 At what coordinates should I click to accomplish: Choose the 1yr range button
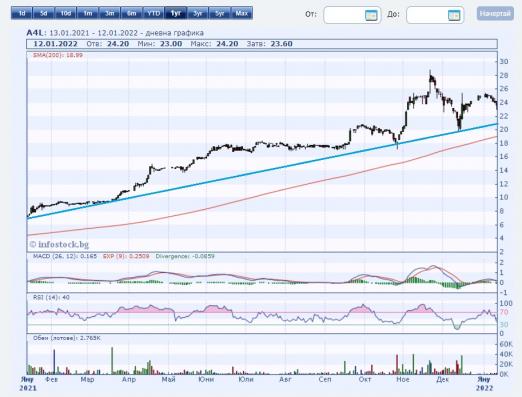click(176, 13)
